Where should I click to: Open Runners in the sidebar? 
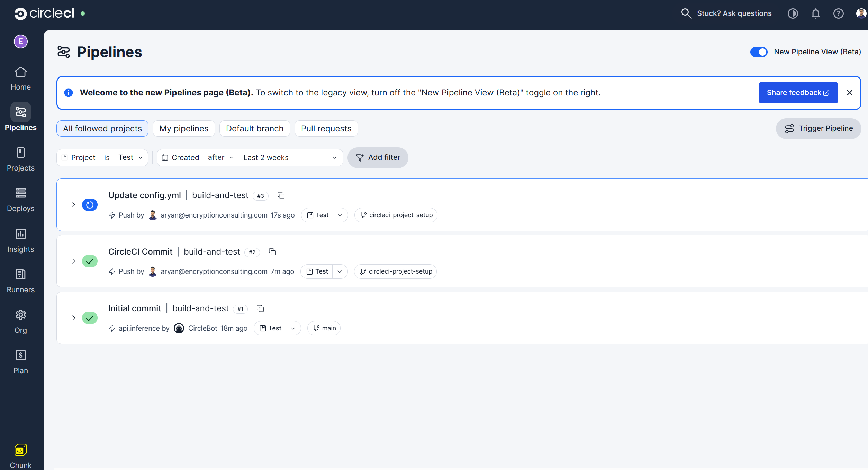tap(21, 281)
